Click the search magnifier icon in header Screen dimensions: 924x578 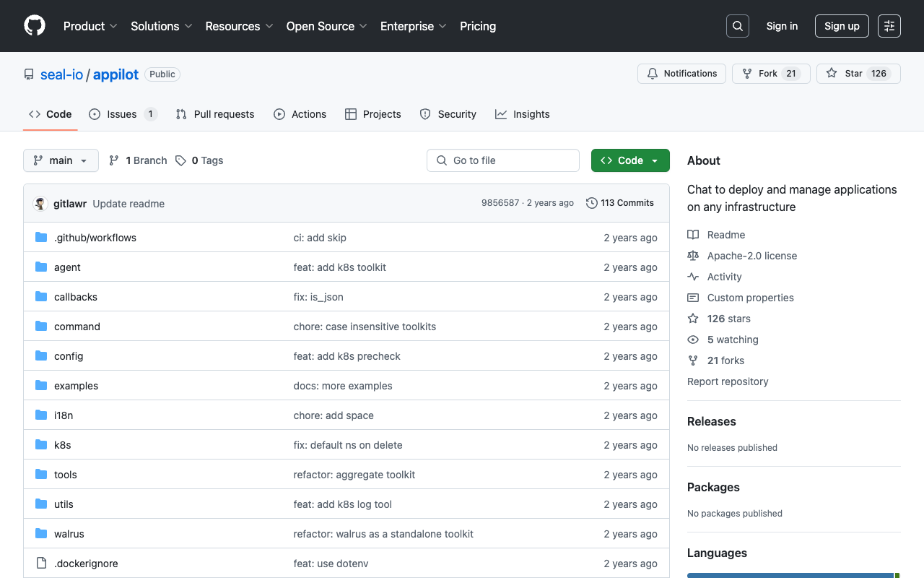(x=738, y=26)
